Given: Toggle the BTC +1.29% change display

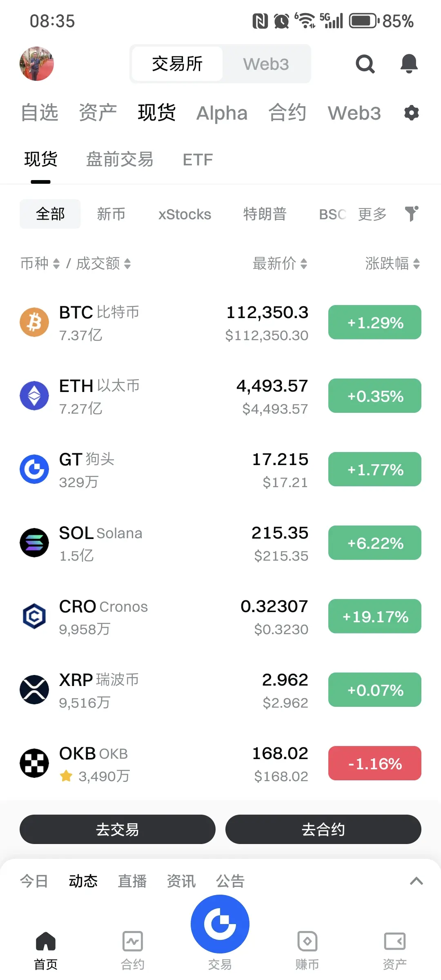Looking at the screenshot, I should (x=375, y=322).
